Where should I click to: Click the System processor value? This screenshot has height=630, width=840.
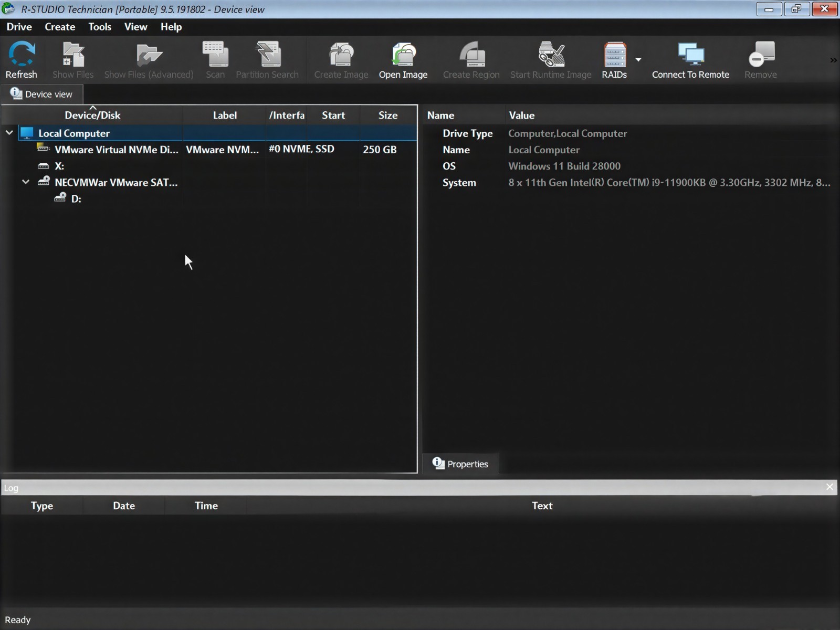[669, 183]
